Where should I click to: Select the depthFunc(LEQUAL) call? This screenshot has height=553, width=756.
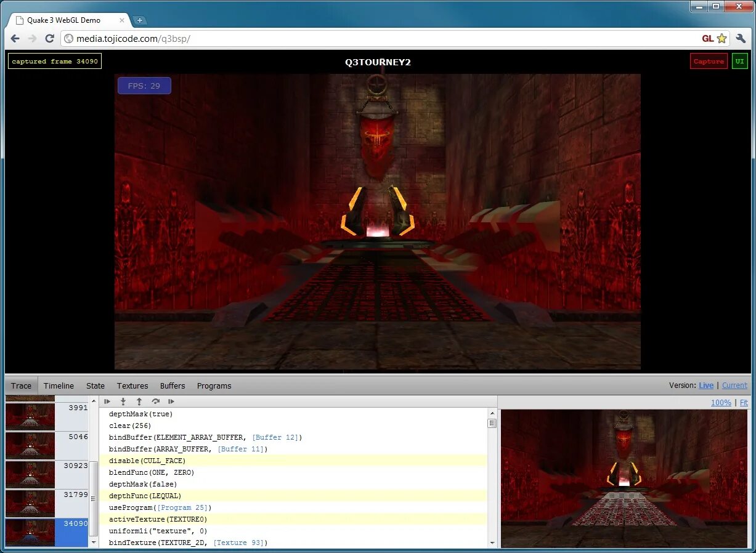coord(293,496)
